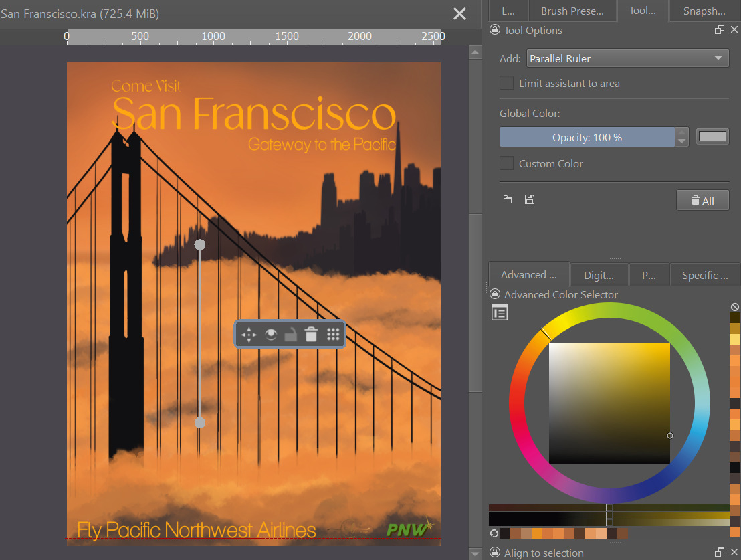Switch to the Brush Presets tab
741x560 pixels.
pyautogui.click(x=571, y=11)
